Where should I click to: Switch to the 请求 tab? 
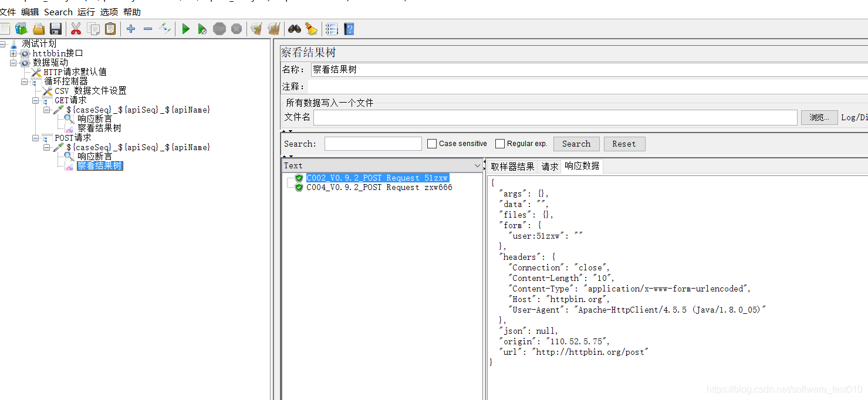(x=550, y=167)
